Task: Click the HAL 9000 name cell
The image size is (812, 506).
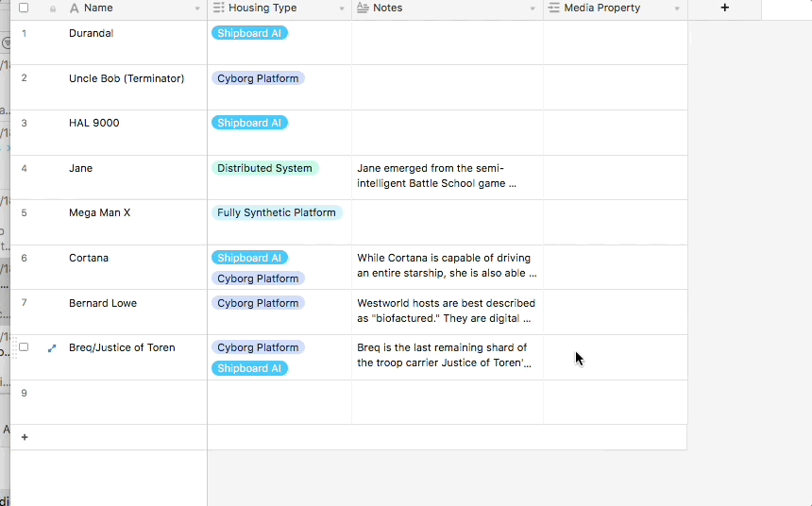Action: pyautogui.click(x=135, y=132)
